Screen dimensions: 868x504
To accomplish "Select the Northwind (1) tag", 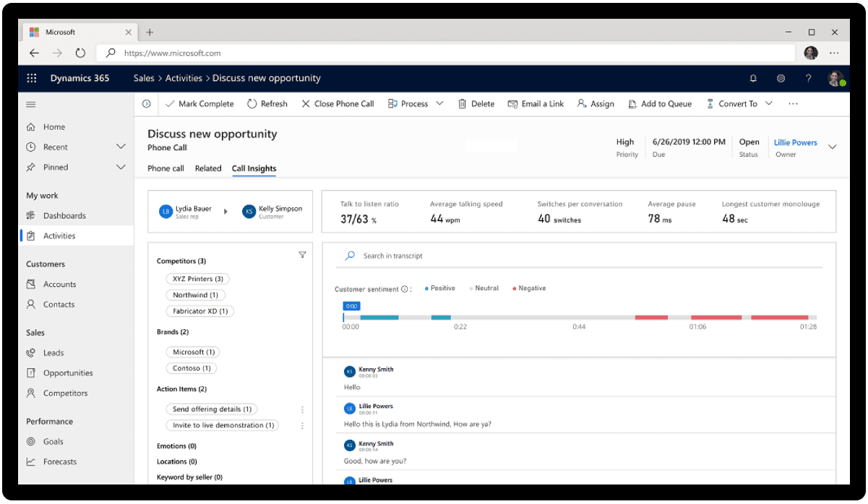I will [195, 295].
